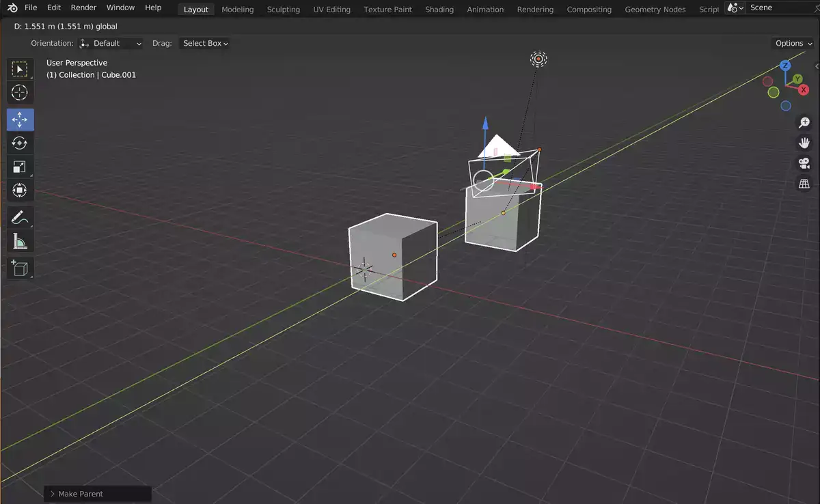Click the negative Y hollow green gizmo circle

[774, 92]
